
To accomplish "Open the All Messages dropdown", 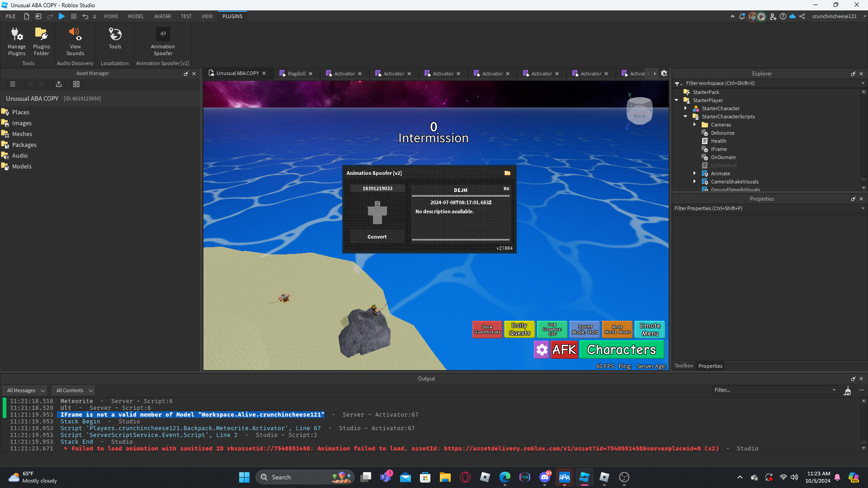I will (x=26, y=390).
